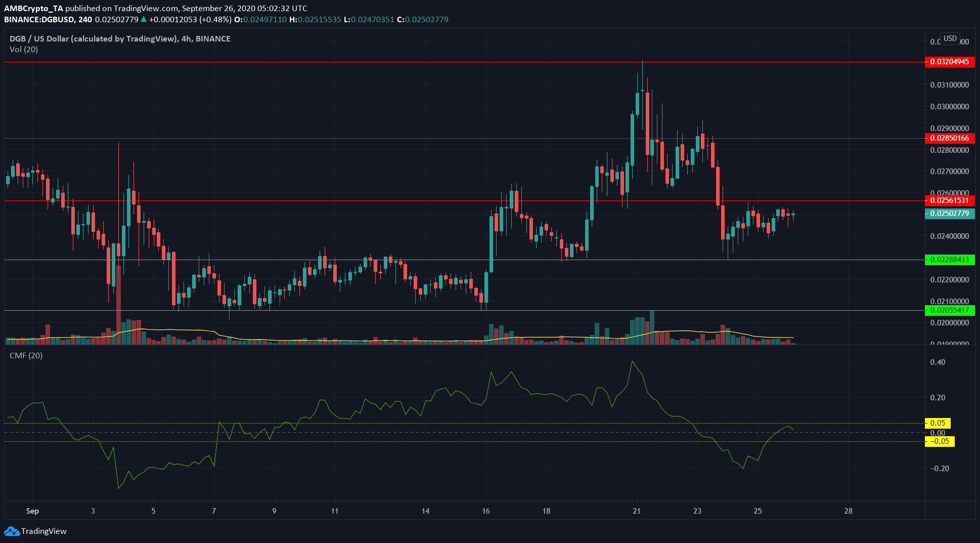
Task: Click the date axis label 9
Action: point(275,511)
